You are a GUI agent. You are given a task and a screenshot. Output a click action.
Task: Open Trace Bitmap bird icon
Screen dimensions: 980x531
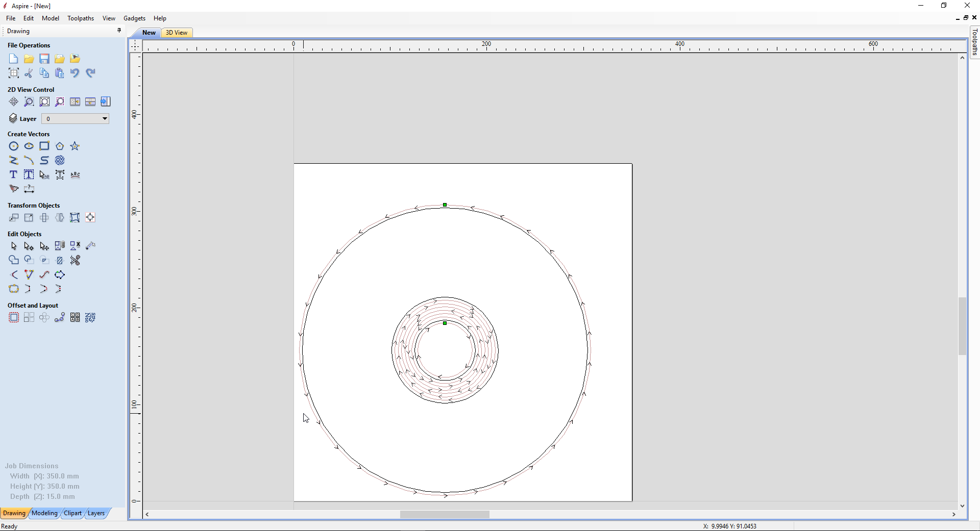(x=14, y=189)
